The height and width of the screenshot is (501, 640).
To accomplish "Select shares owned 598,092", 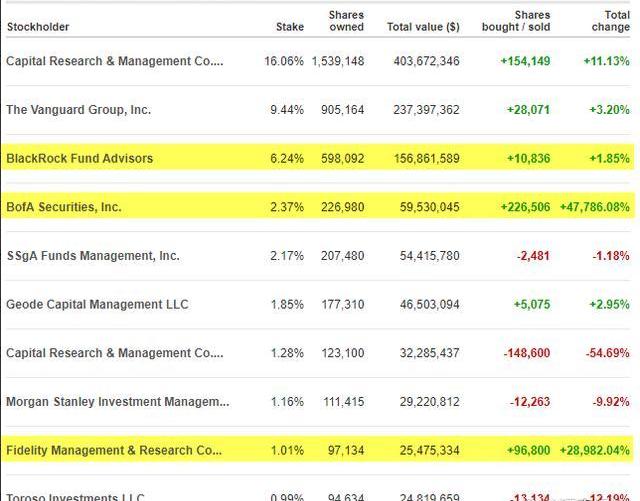I will [x=342, y=158].
